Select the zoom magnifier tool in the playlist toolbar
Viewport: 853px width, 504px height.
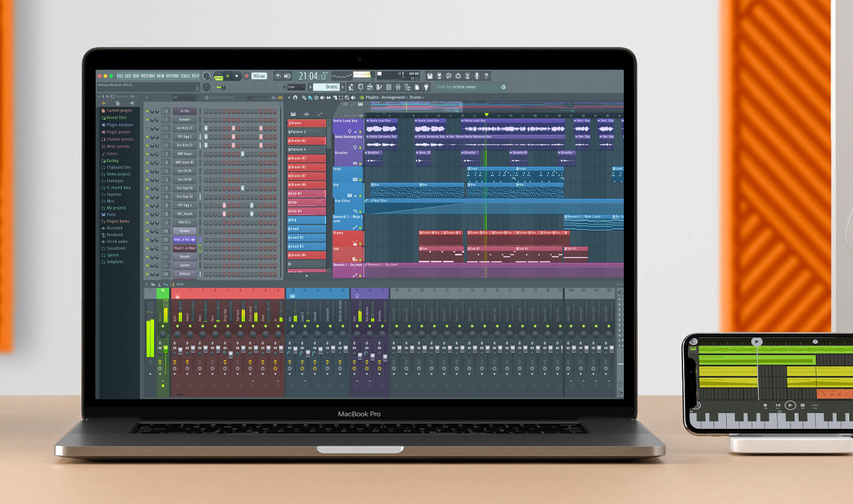tap(347, 97)
